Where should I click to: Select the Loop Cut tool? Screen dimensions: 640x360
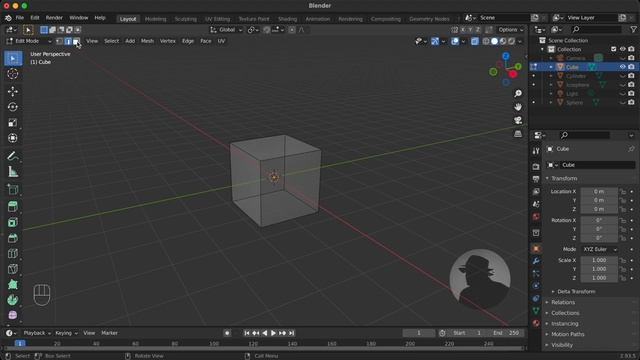coord(13,253)
